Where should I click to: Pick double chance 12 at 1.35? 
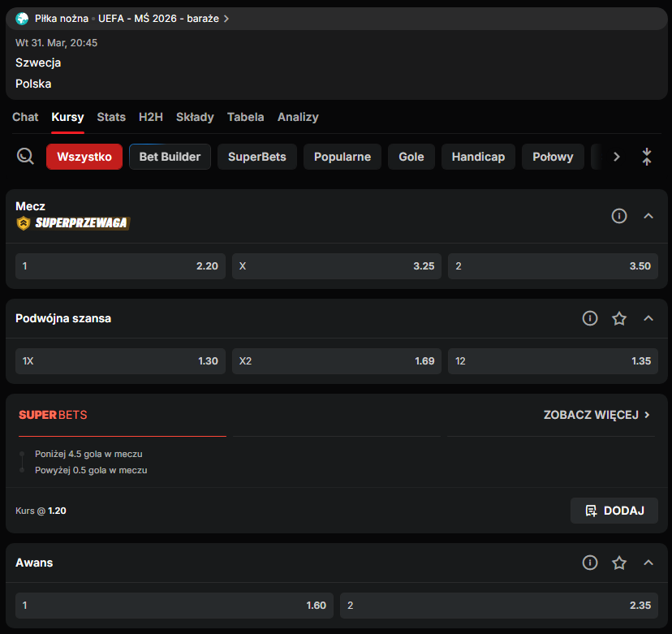[x=553, y=361]
